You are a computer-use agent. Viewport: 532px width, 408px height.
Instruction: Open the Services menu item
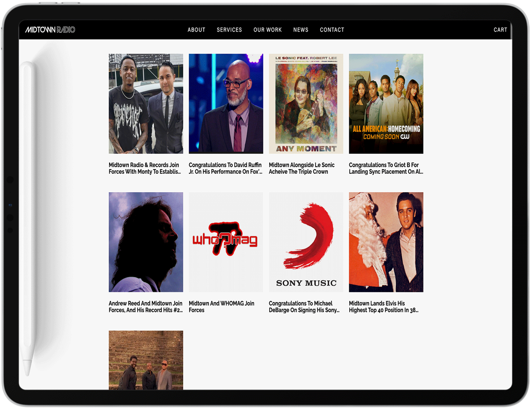pyautogui.click(x=229, y=30)
